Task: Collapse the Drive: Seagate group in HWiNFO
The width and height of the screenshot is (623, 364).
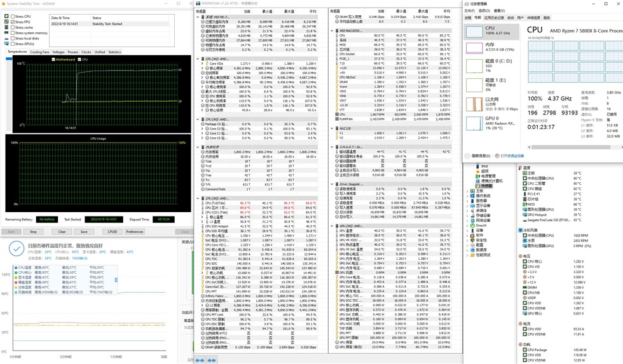Action: click(x=332, y=184)
